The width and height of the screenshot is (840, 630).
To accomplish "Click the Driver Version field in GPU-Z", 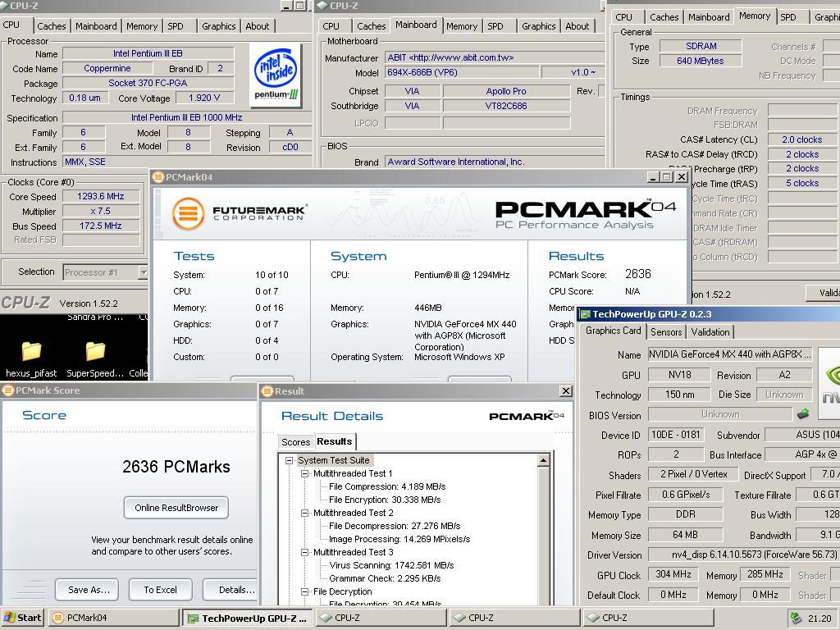I will click(744, 555).
